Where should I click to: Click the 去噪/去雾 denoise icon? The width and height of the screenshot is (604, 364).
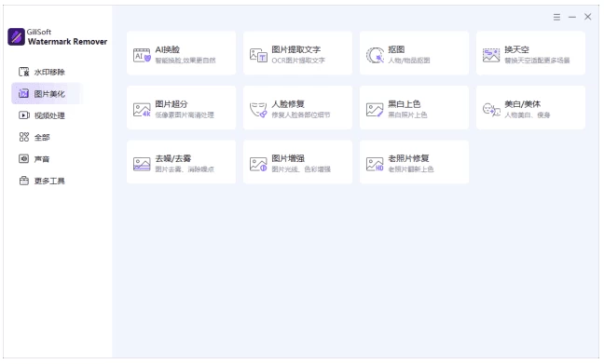(x=142, y=164)
